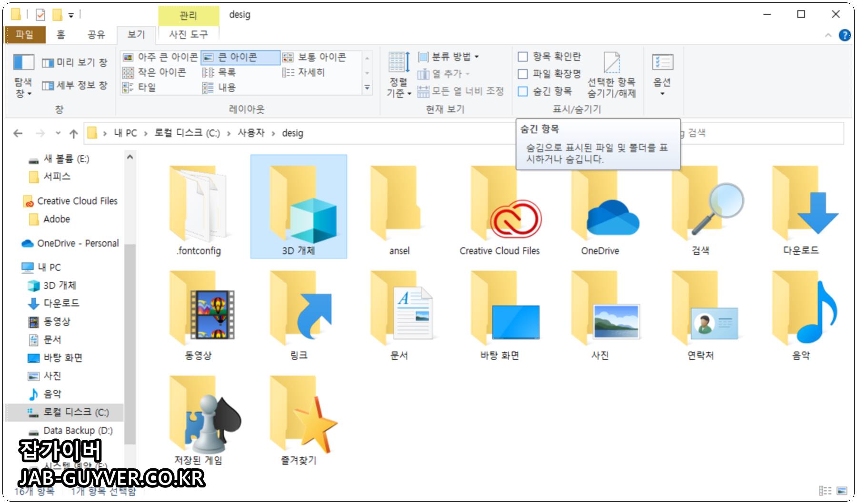Screen dimensions: 857x504
Task: Select 타일 tiles layout
Action: 139,88
